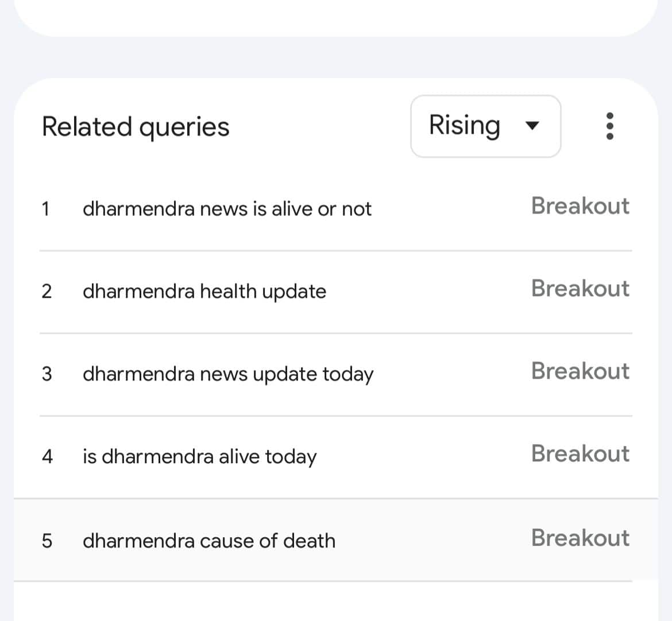Open query "dharmendra news is alive or not"
This screenshot has width=672, height=621.
pos(226,209)
